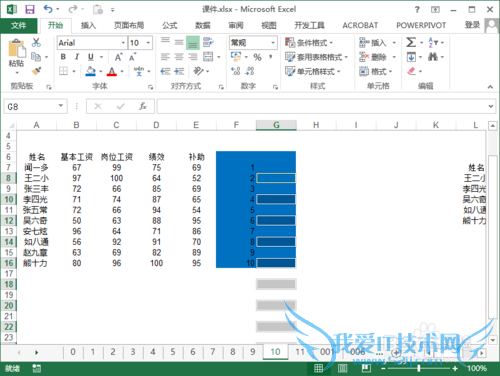Click column G header
Screen dimensions: 500x376
[x=276, y=125]
